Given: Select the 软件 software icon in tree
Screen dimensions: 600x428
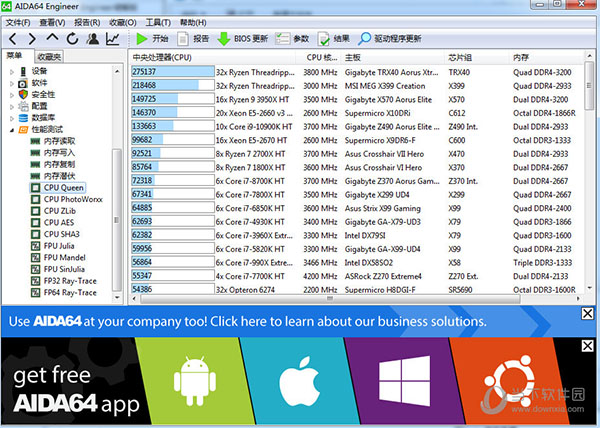Looking at the screenshot, I should tap(23, 83).
